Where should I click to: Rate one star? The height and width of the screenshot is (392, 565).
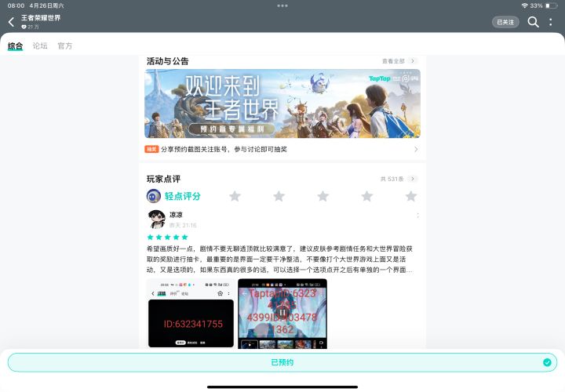pos(235,196)
